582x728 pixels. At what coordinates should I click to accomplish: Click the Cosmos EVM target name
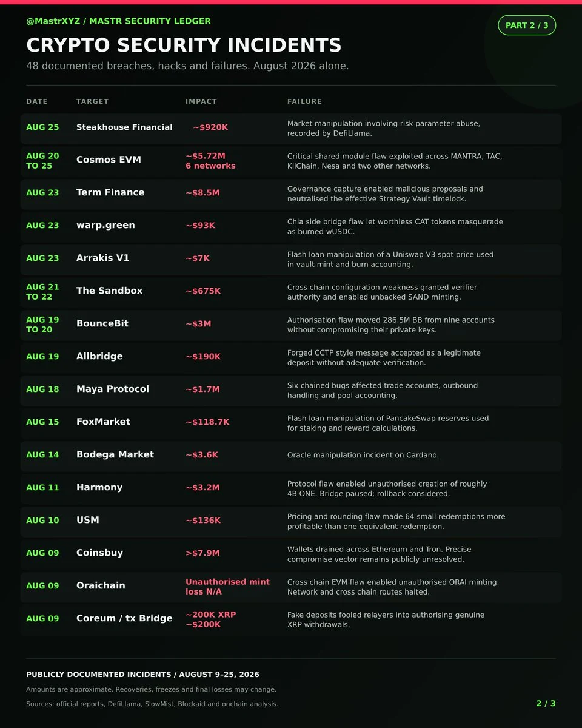(109, 160)
